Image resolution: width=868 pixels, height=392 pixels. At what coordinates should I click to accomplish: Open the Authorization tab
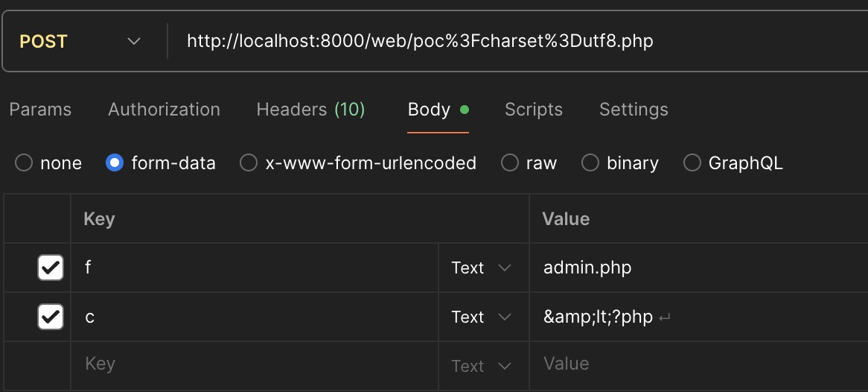coord(164,110)
